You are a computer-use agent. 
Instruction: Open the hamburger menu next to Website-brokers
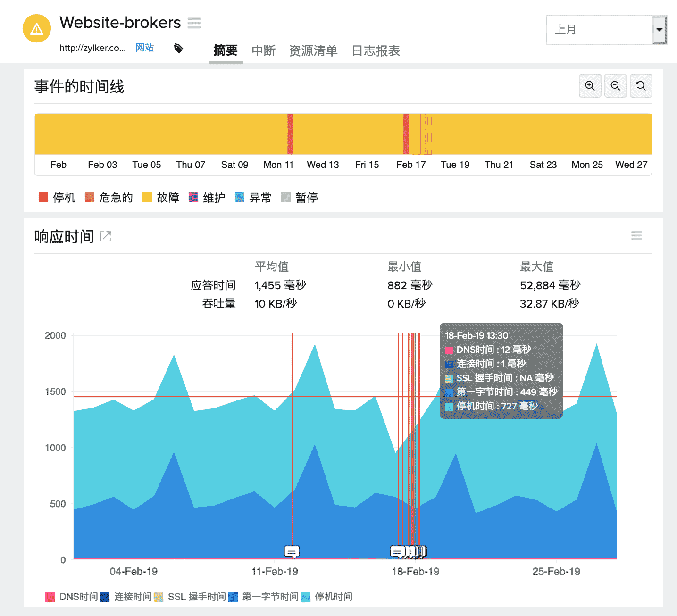[194, 23]
